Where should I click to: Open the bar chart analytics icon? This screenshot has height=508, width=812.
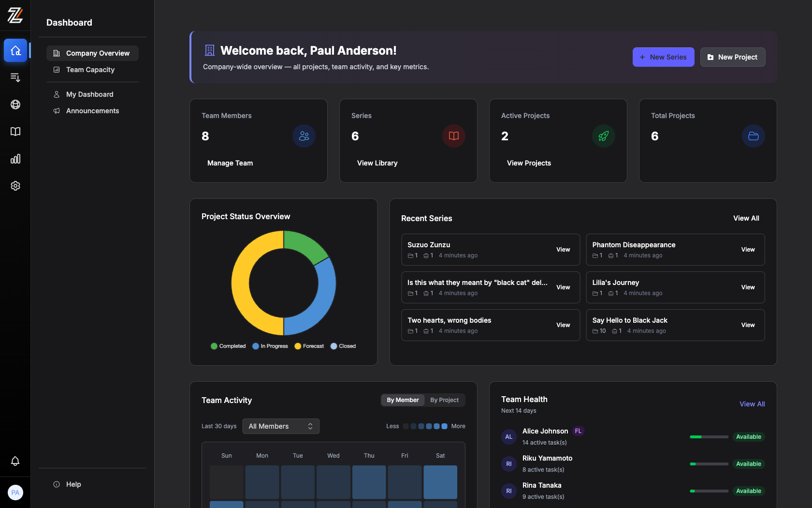pos(15,159)
